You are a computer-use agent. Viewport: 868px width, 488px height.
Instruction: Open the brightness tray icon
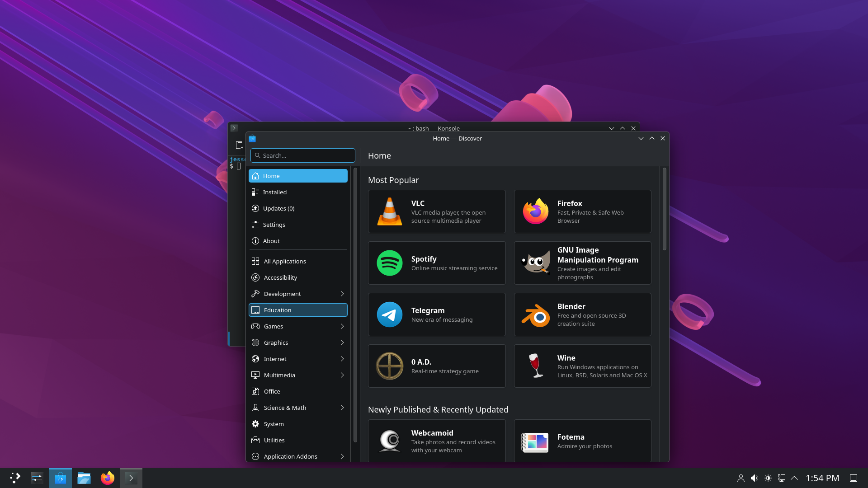tap(768, 478)
